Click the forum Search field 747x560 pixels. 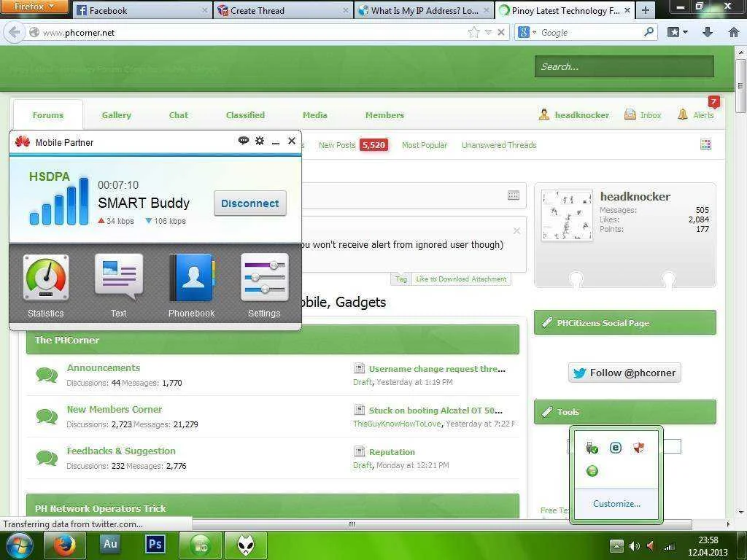(x=624, y=66)
